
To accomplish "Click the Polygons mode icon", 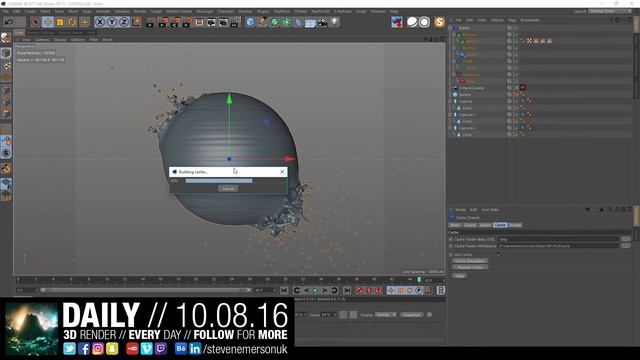I will (x=6, y=113).
